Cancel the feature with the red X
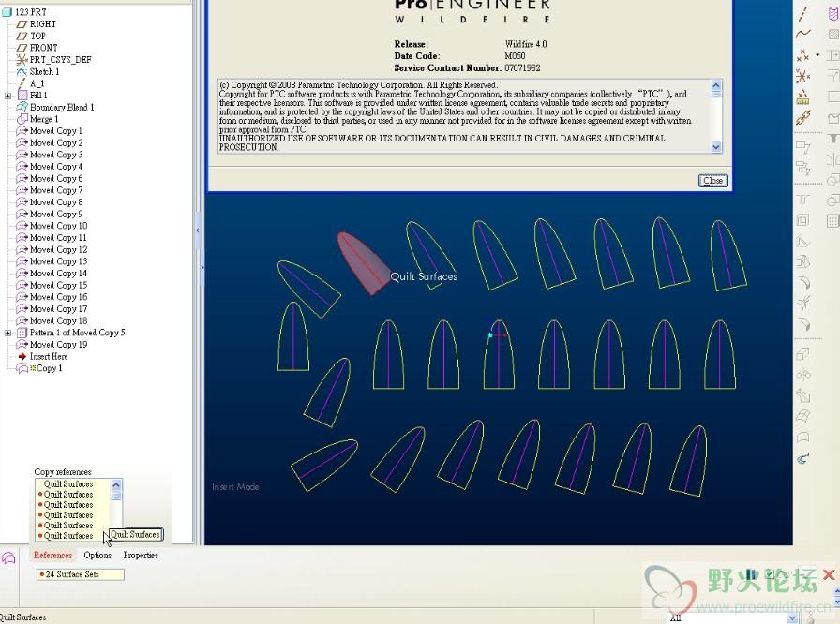Image resolution: width=840 pixels, height=624 pixels. tap(829, 574)
